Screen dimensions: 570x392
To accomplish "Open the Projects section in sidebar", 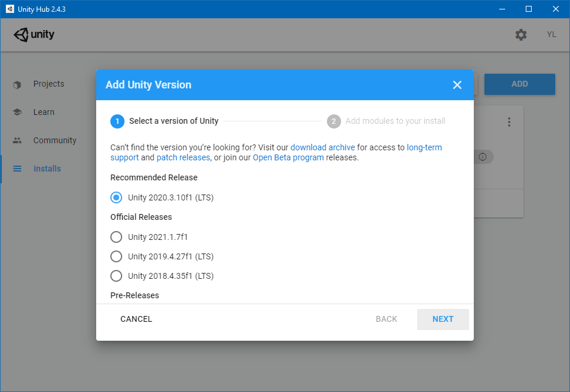I will [48, 84].
